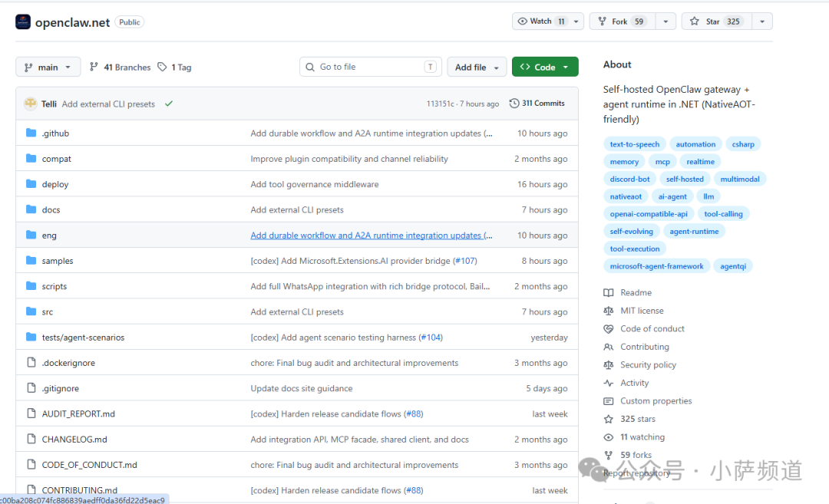This screenshot has height=504, width=829.
Task: Click the branches icon beside 41 Branches
Action: pos(94,67)
